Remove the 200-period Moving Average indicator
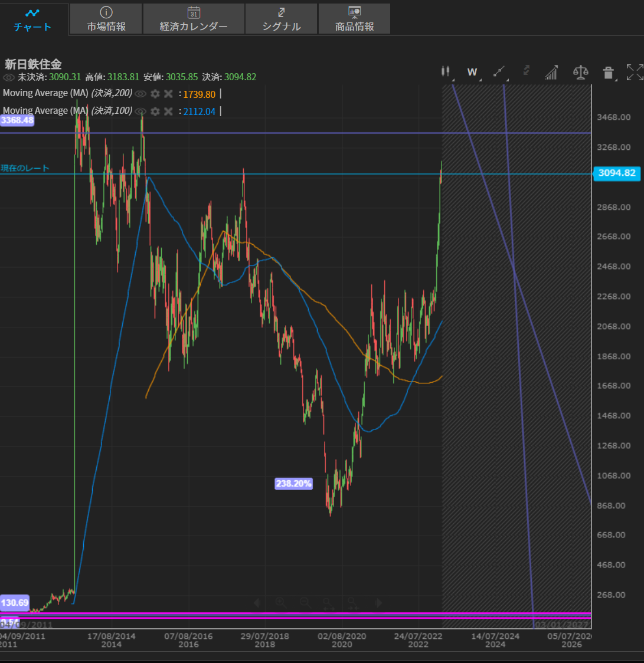This screenshot has width=644, height=663. 168,94
